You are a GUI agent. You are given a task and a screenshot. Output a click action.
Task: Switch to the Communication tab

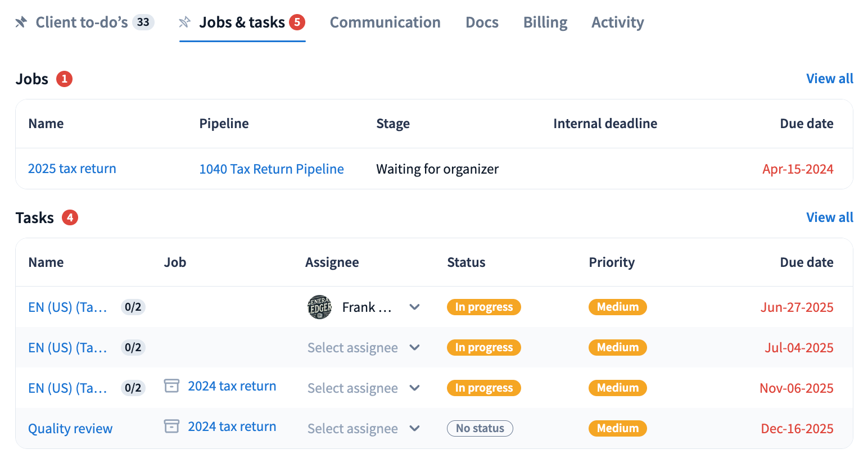pyautogui.click(x=385, y=22)
